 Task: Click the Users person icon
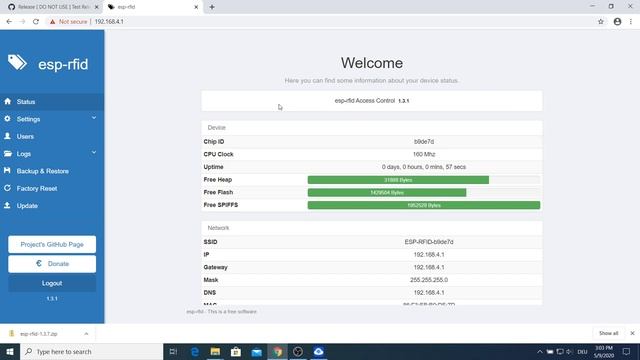click(x=7, y=136)
